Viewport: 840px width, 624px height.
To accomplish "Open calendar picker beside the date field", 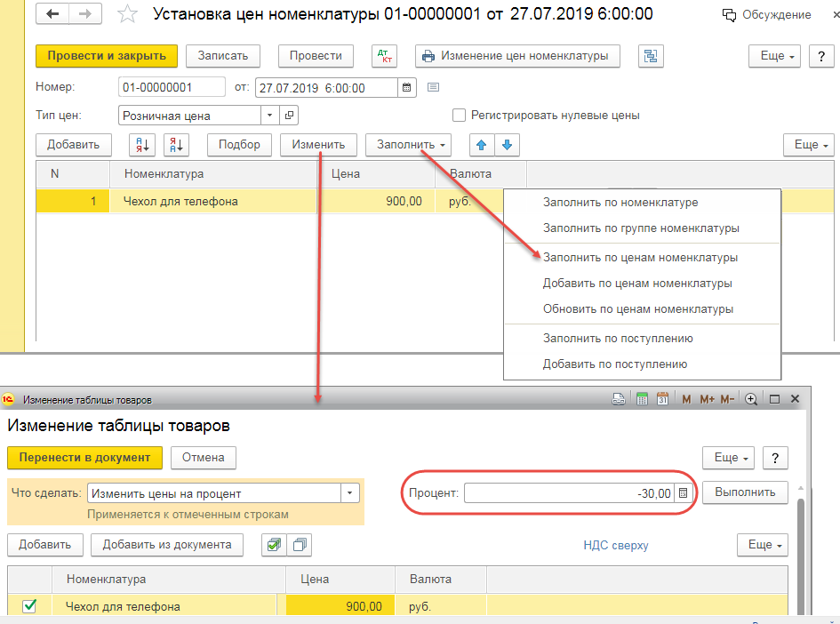I will (407, 87).
